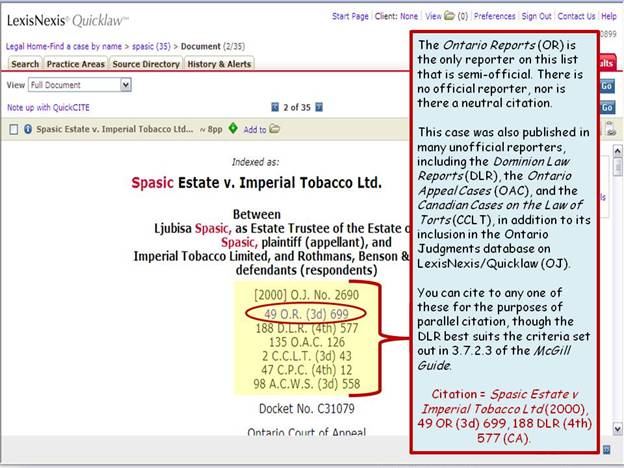Go to next document arrow
Viewport: 624px width, 468px height.
pyautogui.click(x=319, y=107)
